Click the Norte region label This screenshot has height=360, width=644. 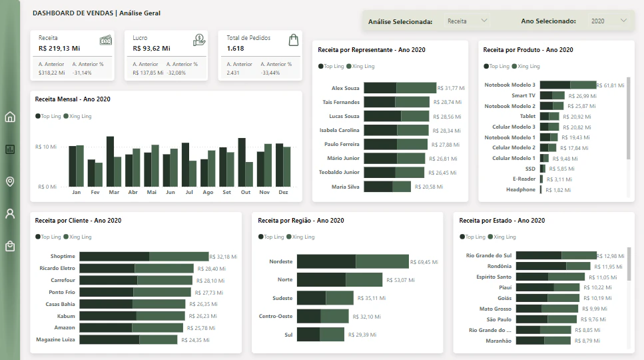pyautogui.click(x=285, y=279)
